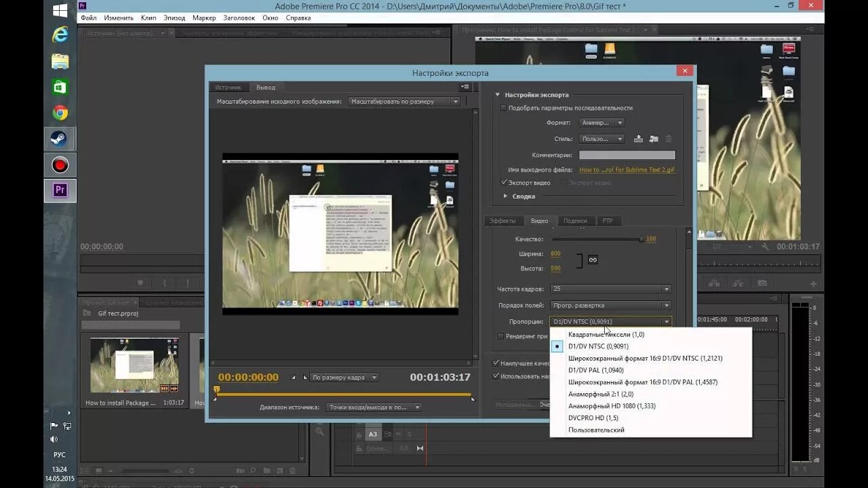This screenshot has width=868, height=488.
Task: Open the Частота кадров dropdown
Action: (x=610, y=289)
